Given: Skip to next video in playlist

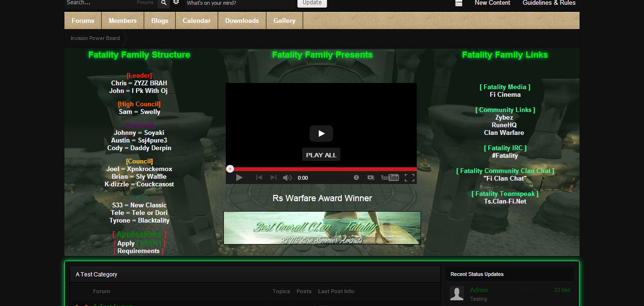Looking at the screenshot, I should (273, 178).
